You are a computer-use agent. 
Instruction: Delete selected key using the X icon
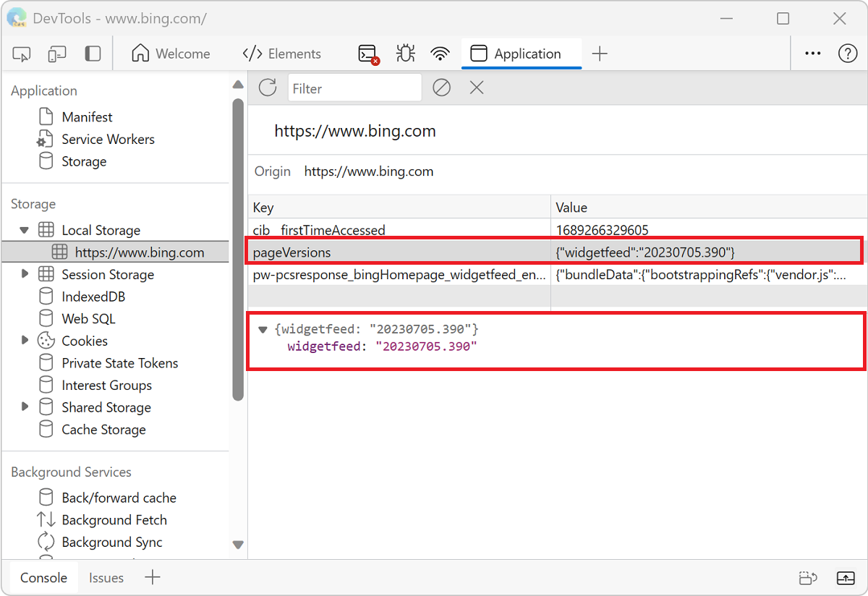click(476, 88)
